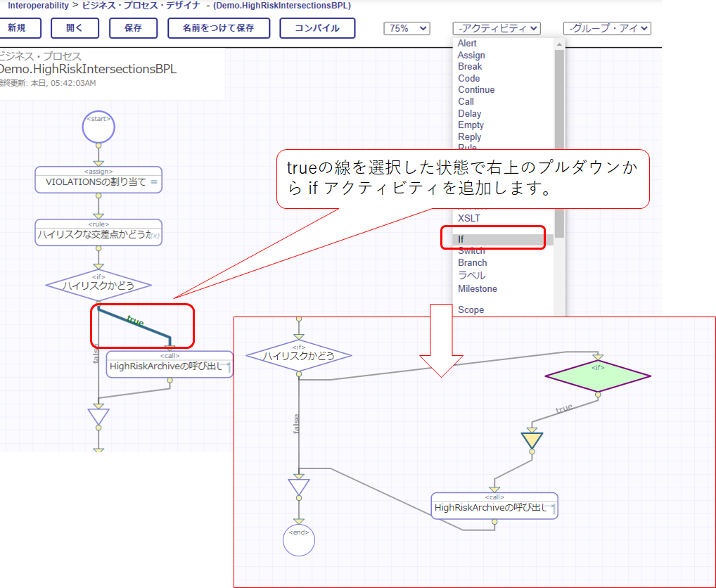Select the VIOLATIONS assign activity node
The width and height of the screenshot is (716, 588).
click(x=98, y=181)
